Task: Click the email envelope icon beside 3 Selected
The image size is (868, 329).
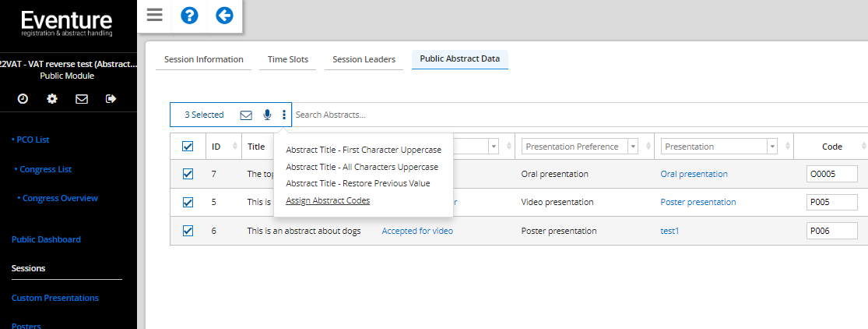Action: point(246,115)
